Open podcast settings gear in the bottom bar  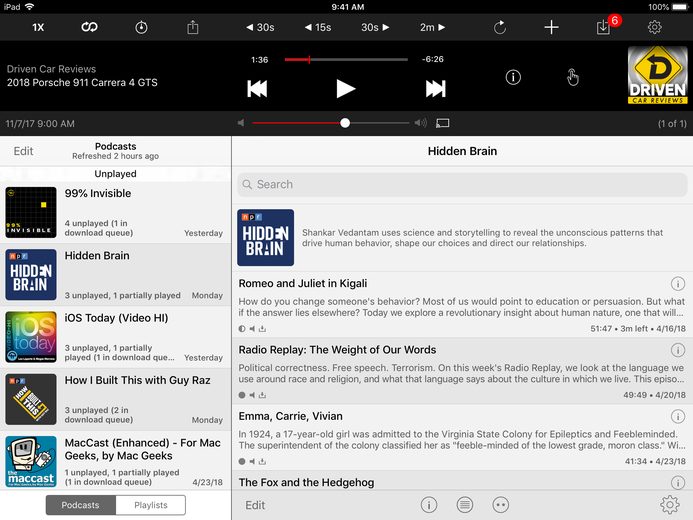(x=670, y=505)
